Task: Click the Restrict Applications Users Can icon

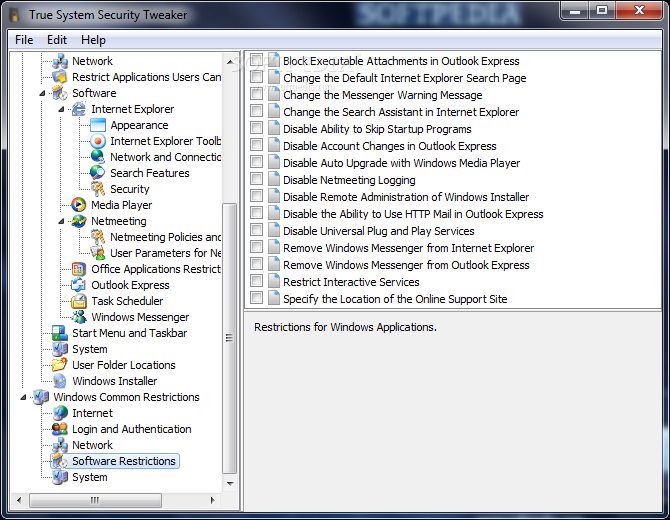Action: click(60, 77)
